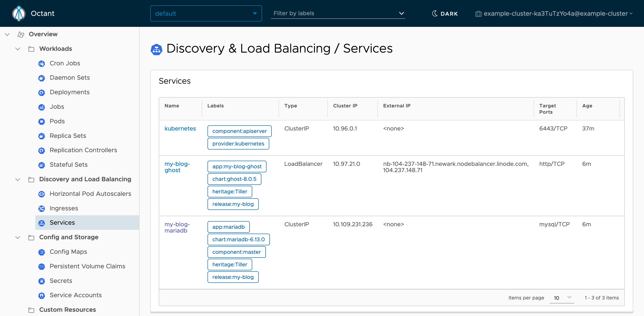Click the cluster context building icon
Screen dimensions: 644x316
click(478, 14)
